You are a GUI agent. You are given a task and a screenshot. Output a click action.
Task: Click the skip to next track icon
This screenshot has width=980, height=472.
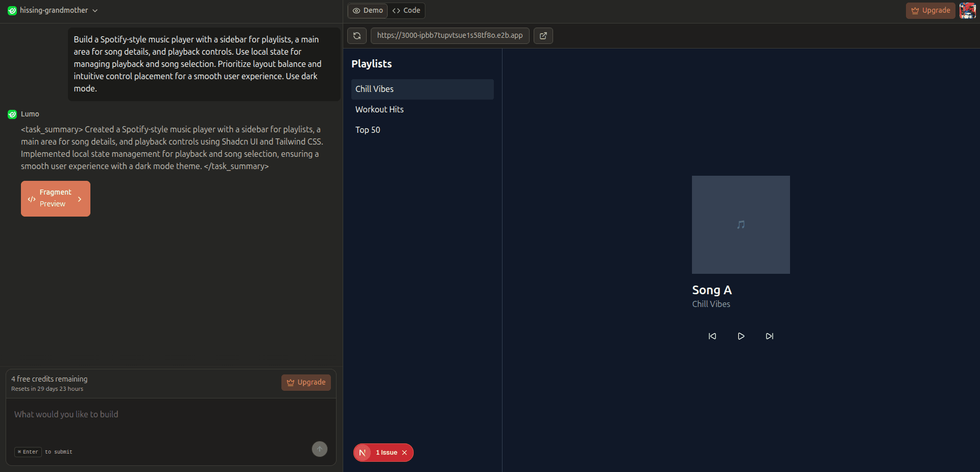(x=769, y=336)
